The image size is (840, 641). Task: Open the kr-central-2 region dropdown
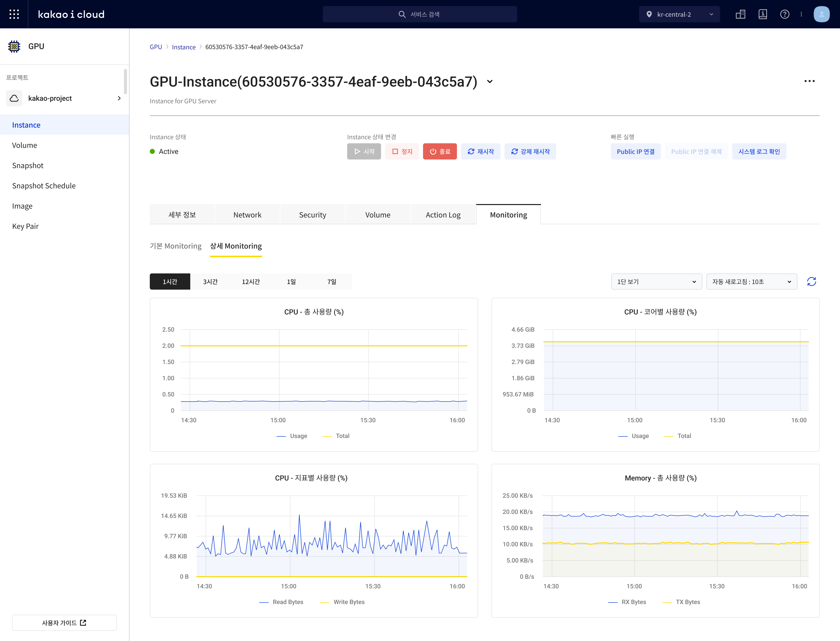pyautogui.click(x=679, y=14)
